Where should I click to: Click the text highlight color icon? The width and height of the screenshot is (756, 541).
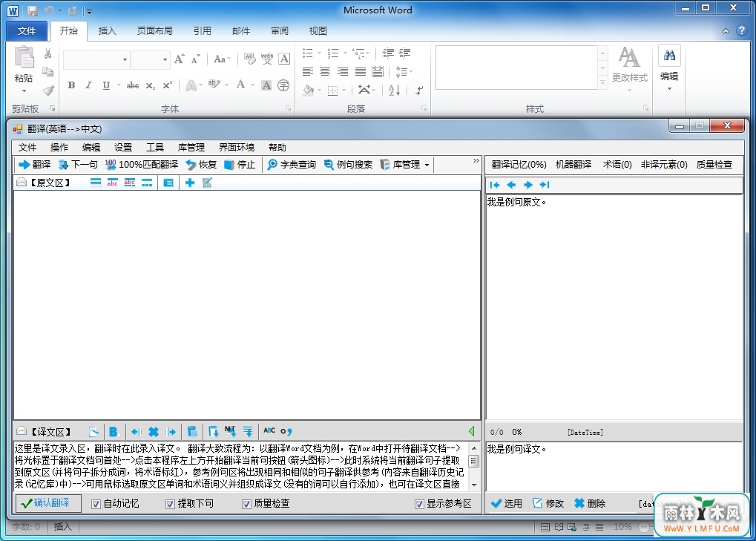click(x=214, y=85)
